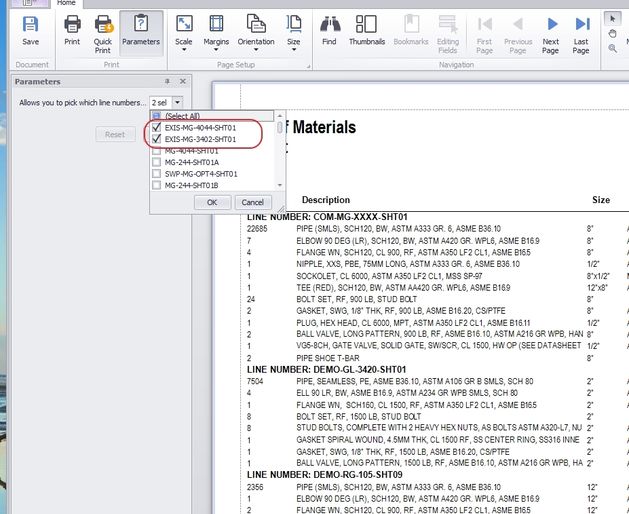Click the list scrollbar thumb

[280, 128]
